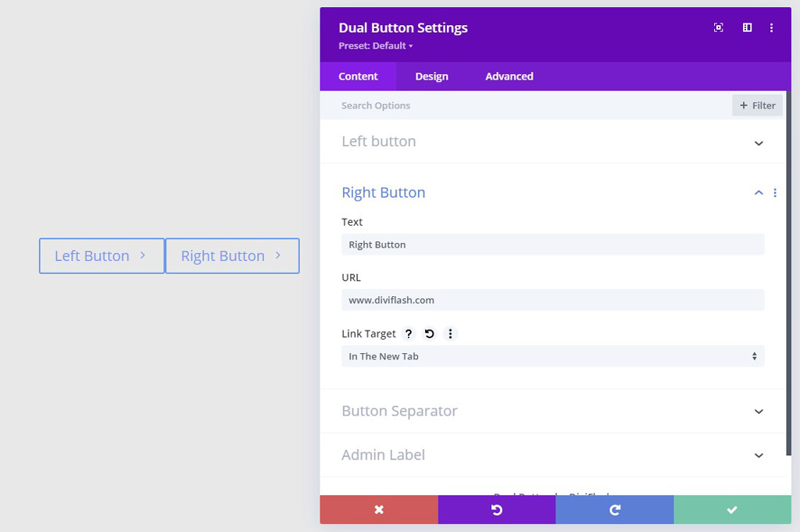Open Link Target three-dot options menu
Viewport: 800px width, 532px height.
point(450,334)
